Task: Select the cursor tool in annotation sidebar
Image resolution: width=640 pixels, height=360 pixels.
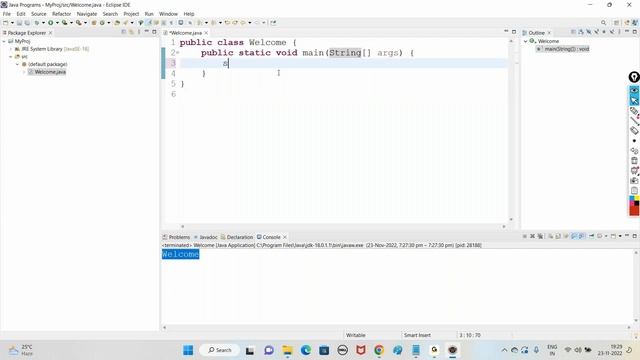Action: click(x=634, y=100)
